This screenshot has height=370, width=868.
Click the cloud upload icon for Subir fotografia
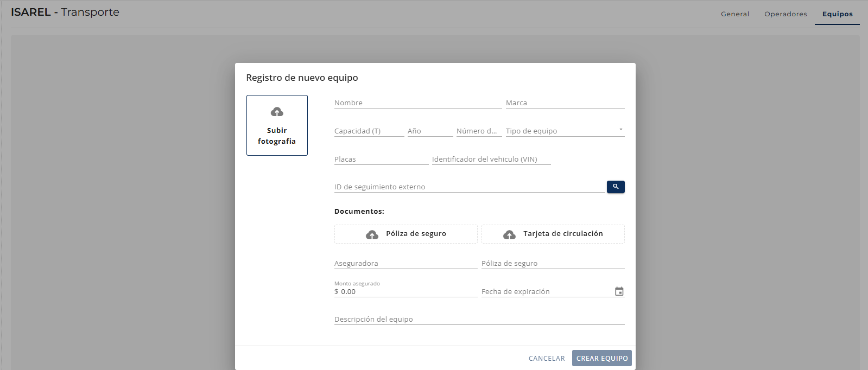tap(277, 112)
